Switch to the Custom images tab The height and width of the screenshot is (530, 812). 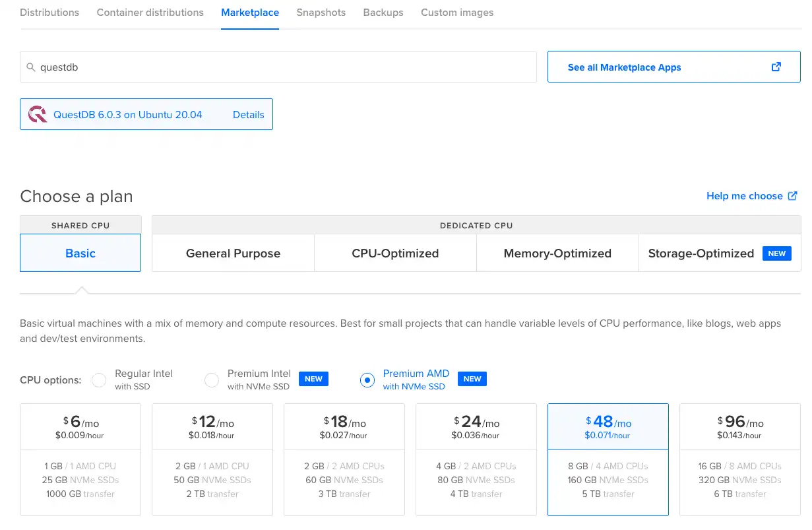pyautogui.click(x=456, y=12)
